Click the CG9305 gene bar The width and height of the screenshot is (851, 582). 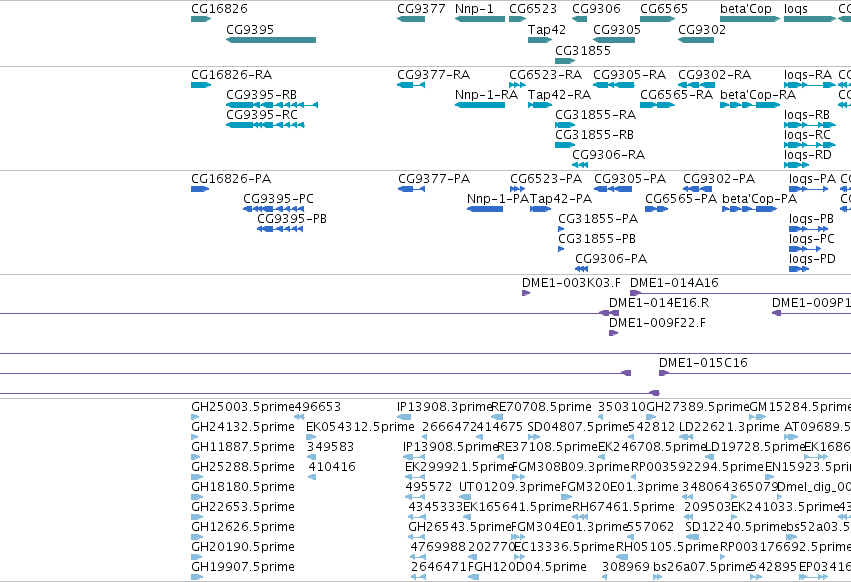614,40
